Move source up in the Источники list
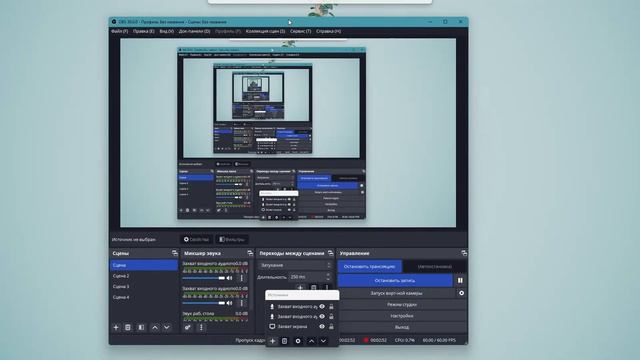The width and height of the screenshot is (640, 360). coord(311,341)
